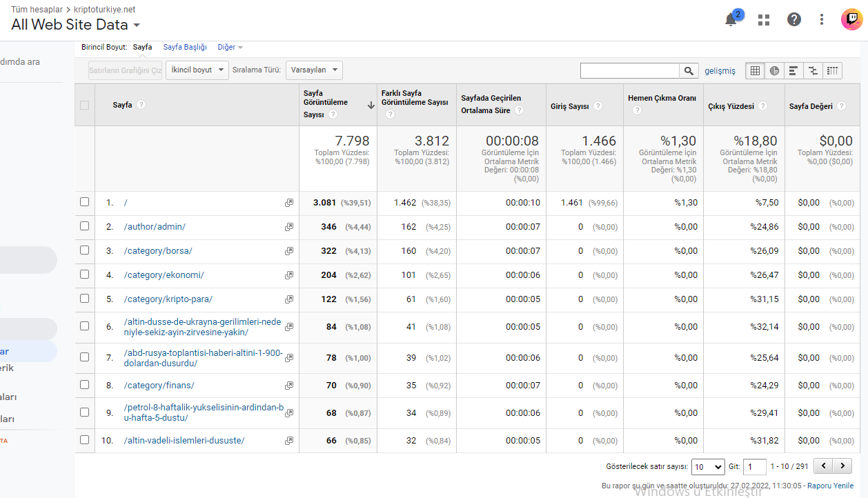Switch to performance bar view
868x498 pixels.
793,70
